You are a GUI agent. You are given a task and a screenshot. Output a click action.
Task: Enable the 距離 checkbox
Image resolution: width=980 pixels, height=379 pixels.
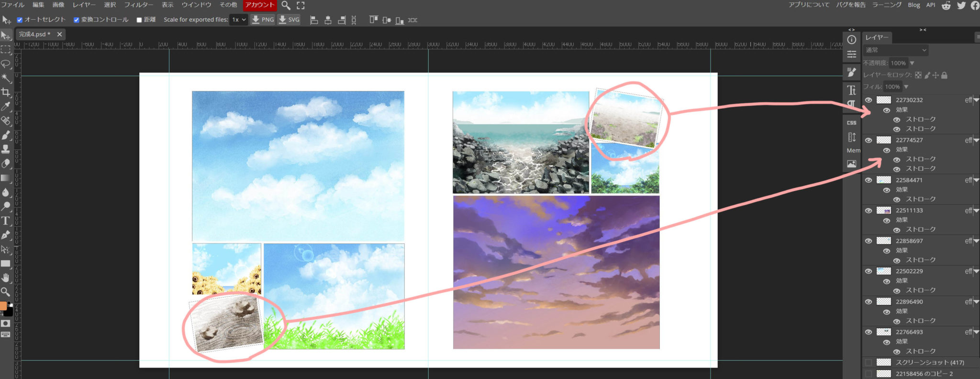point(139,20)
